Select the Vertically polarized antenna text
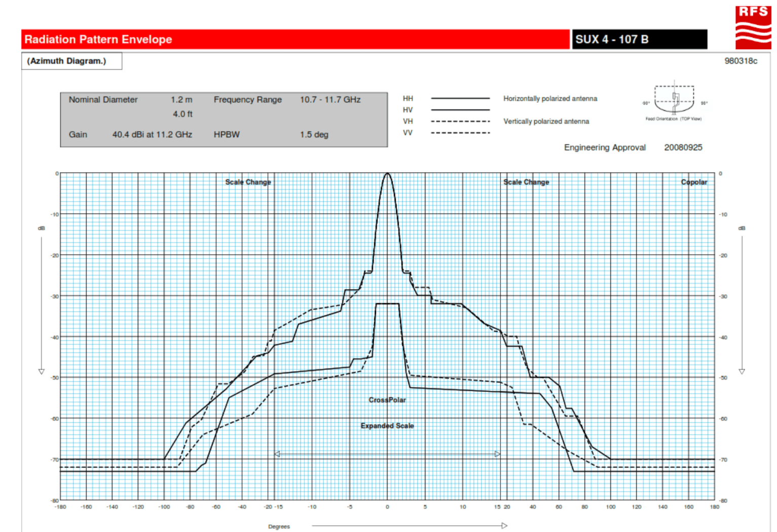 point(546,121)
